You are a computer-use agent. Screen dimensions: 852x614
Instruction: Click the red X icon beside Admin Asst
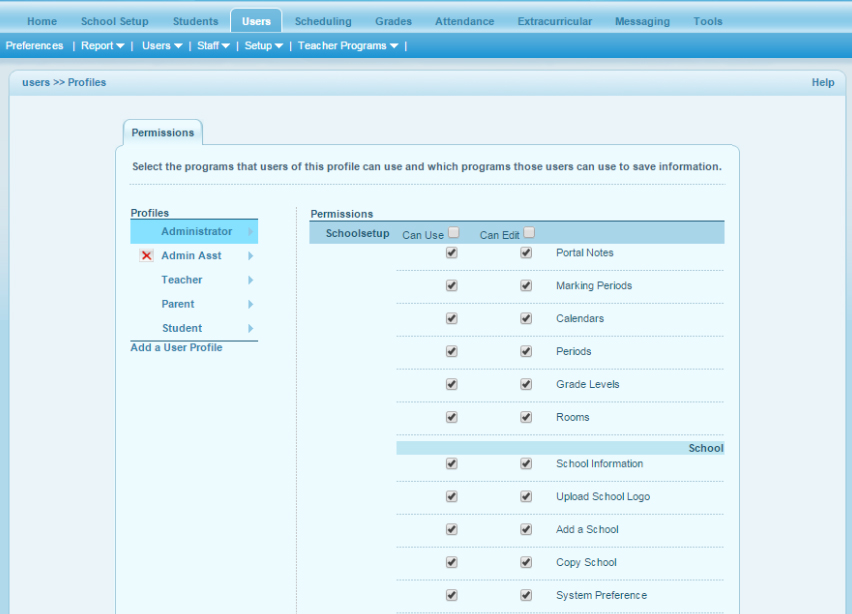coord(146,256)
